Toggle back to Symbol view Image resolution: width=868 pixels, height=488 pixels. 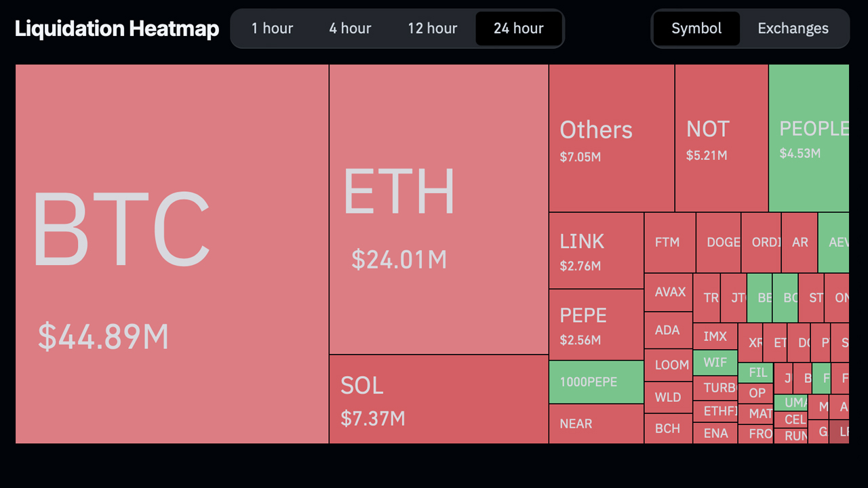(696, 28)
